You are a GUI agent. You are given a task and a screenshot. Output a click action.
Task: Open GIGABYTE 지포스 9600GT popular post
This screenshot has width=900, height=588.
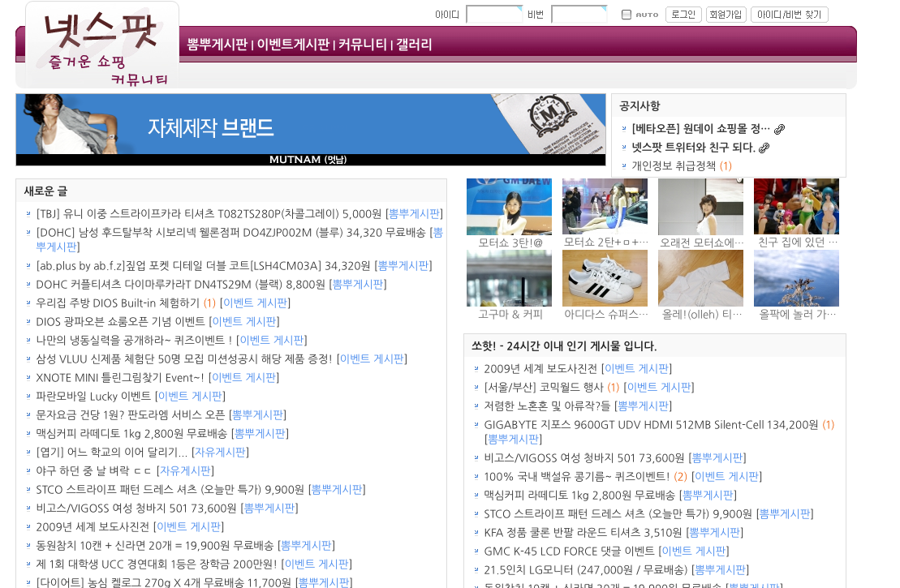pyautogui.click(x=651, y=425)
